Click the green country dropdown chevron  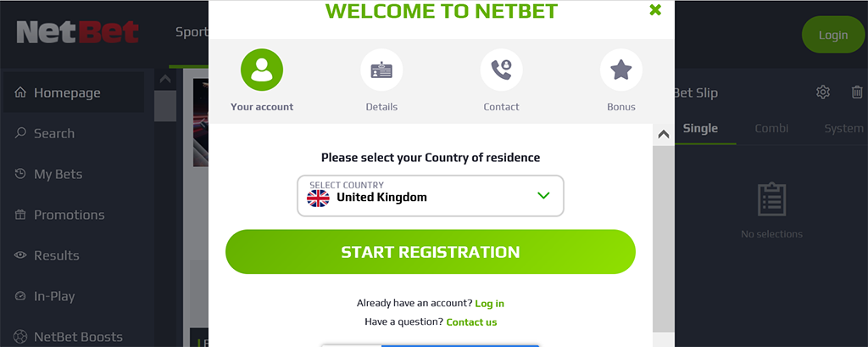[543, 196]
